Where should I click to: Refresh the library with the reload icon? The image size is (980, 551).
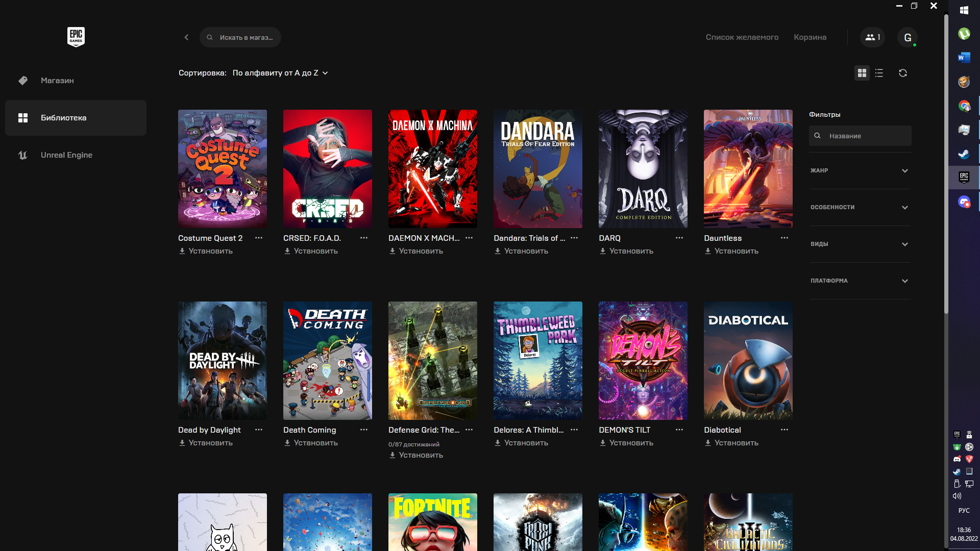[x=903, y=73]
